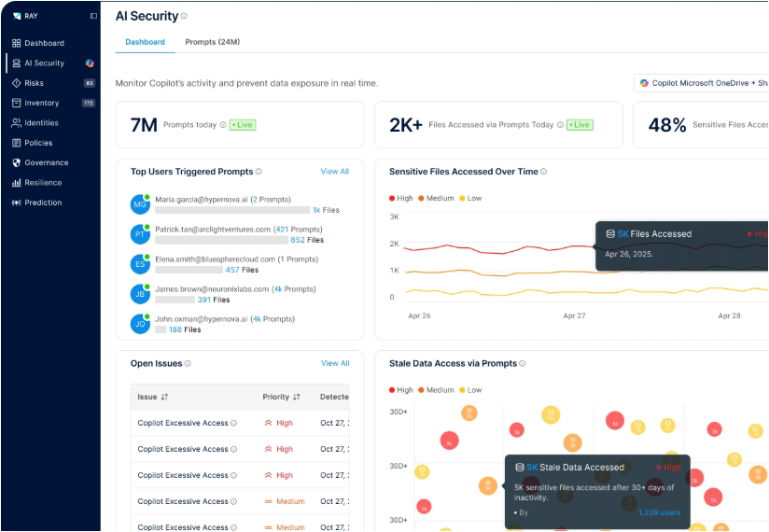
Task: Click info icon beside Sensitive Files Accessed Over Time
Action: [x=543, y=172]
